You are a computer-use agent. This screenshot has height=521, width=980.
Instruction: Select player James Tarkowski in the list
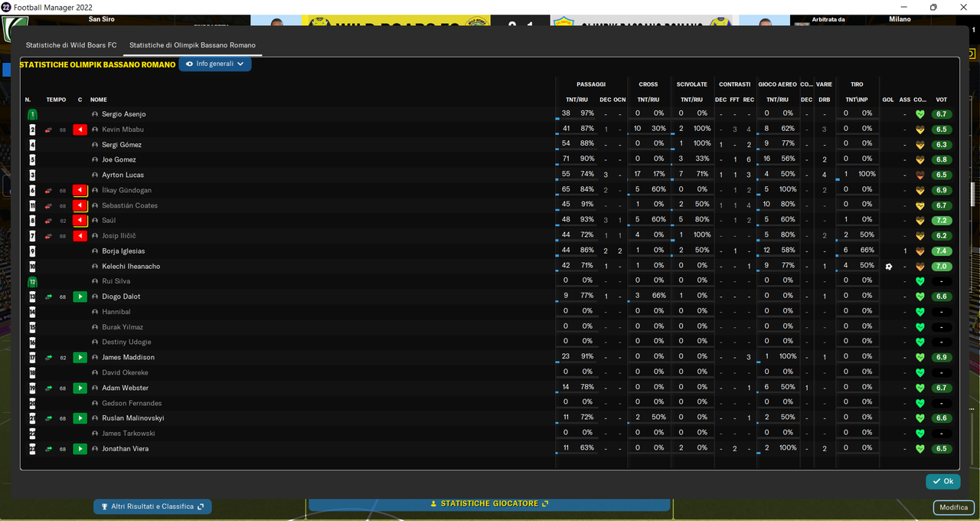(127, 434)
